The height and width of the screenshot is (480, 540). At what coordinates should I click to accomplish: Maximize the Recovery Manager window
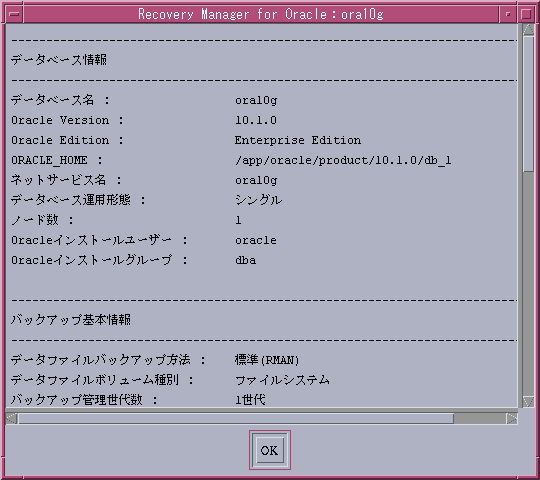[526, 14]
